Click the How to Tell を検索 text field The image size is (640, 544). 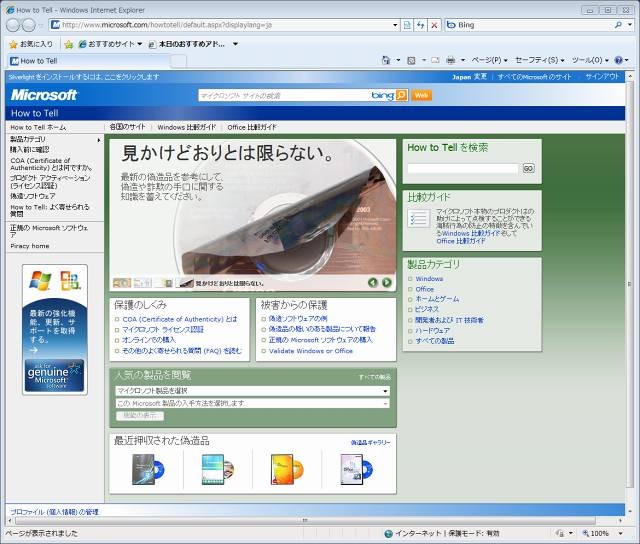click(x=463, y=168)
